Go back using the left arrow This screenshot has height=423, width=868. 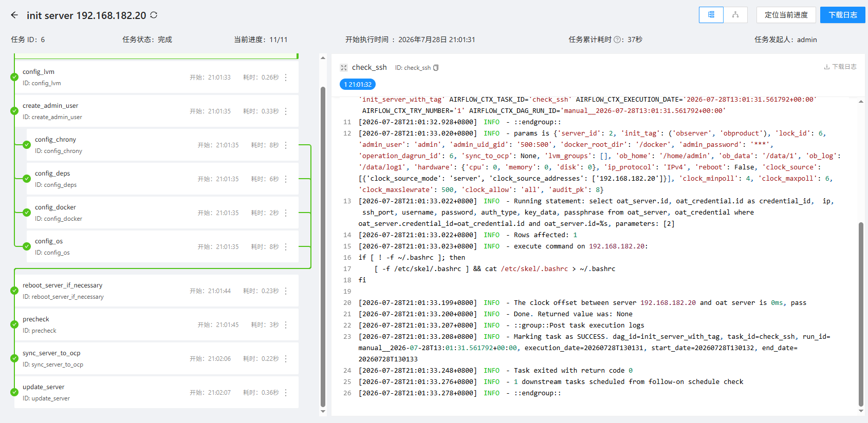tap(14, 15)
